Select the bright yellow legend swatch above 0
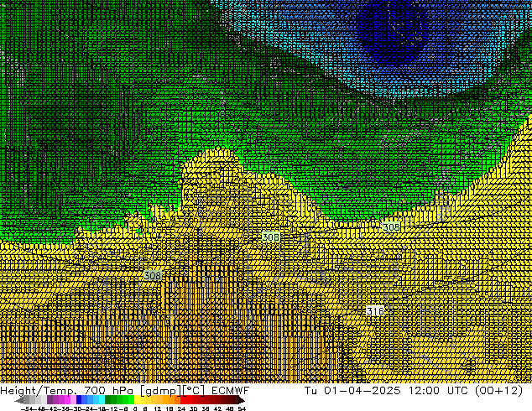Image resolution: width=532 pixels, height=411 pixels. pos(137,399)
